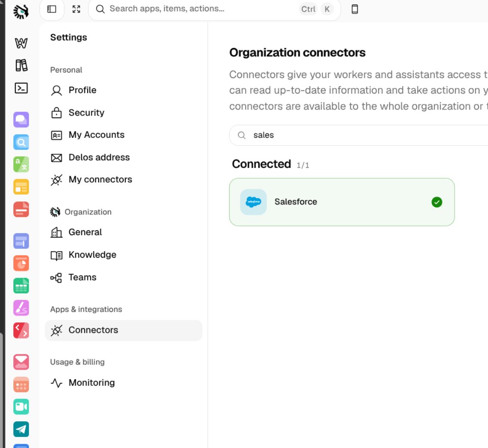Click the Delos eye logo

[x=21, y=12]
